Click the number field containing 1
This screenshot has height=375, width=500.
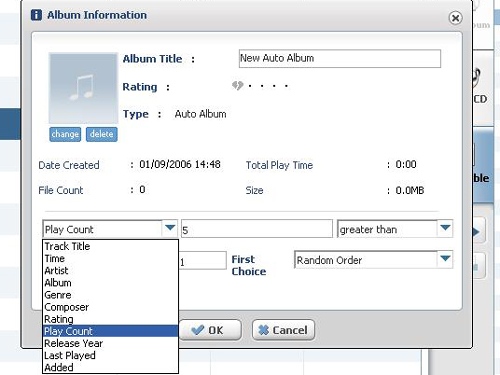coord(203,261)
